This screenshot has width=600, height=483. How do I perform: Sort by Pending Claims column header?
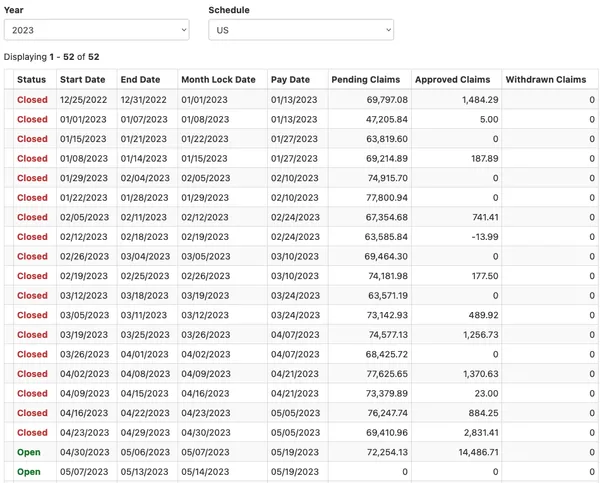366,80
